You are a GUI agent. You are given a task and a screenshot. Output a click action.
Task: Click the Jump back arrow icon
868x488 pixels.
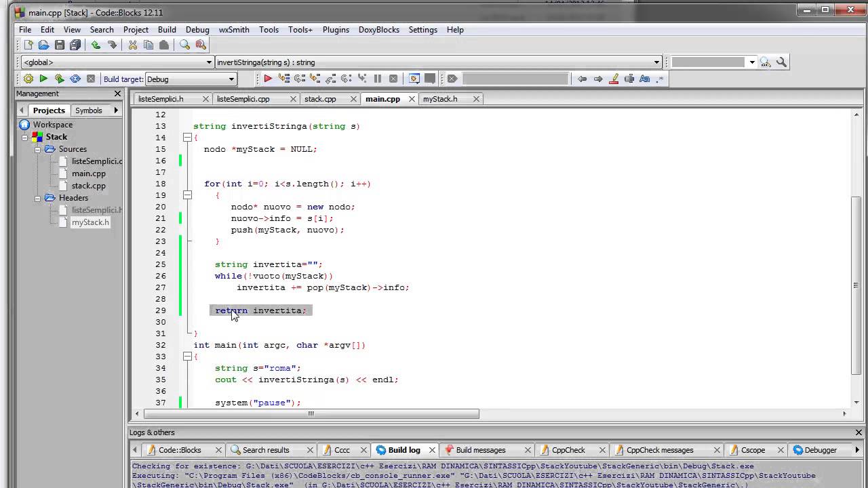pyautogui.click(x=582, y=79)
